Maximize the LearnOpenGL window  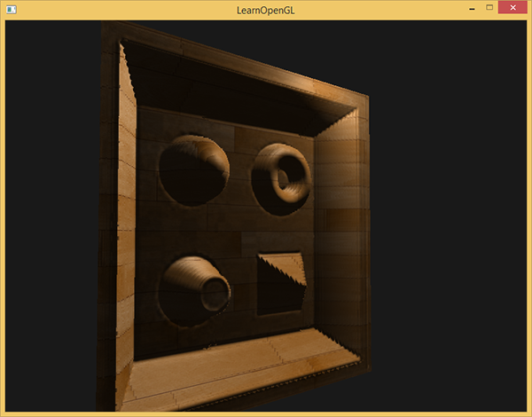[x=489, y=8]
